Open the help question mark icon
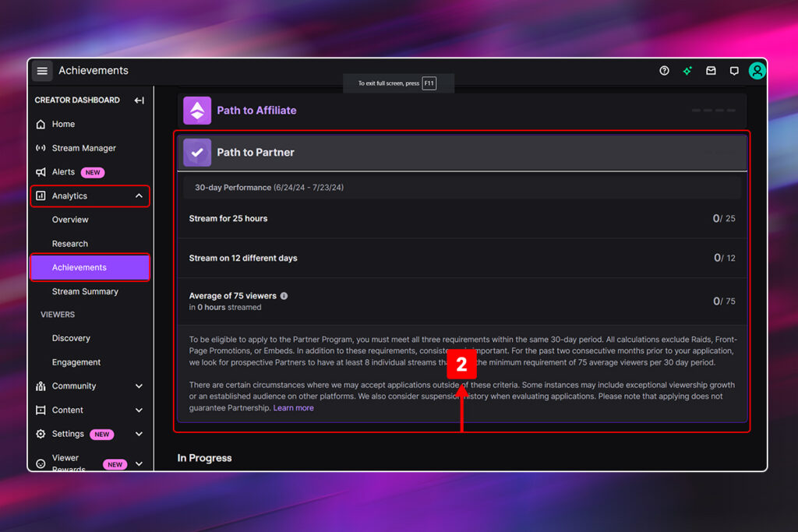This screenshot has width=798, height=532. [x=664, y=71]
